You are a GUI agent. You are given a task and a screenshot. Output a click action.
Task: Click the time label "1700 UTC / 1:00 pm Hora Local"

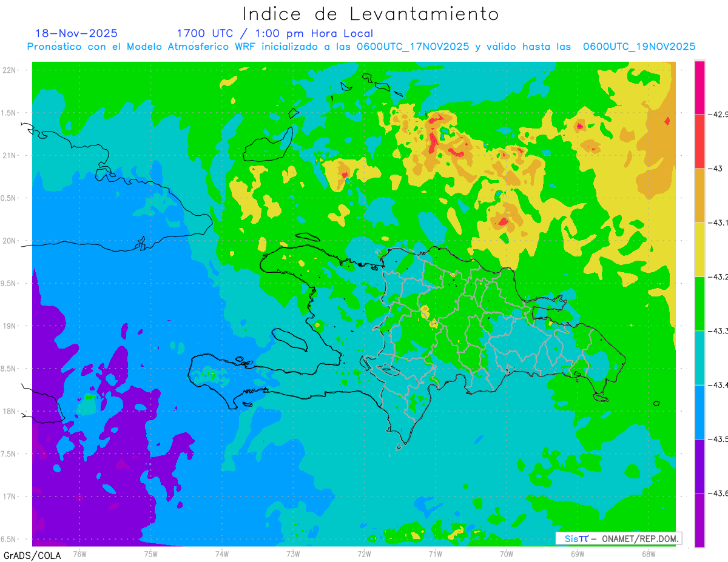point(275,34)
